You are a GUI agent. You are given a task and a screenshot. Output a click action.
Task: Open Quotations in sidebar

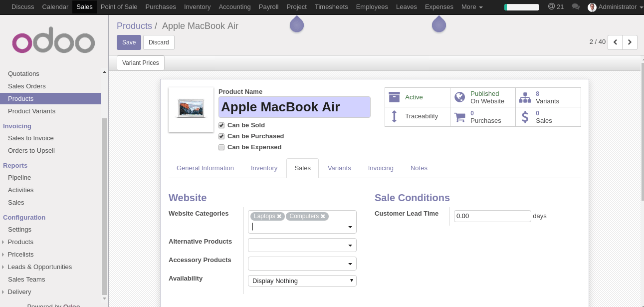pos(23,74)
